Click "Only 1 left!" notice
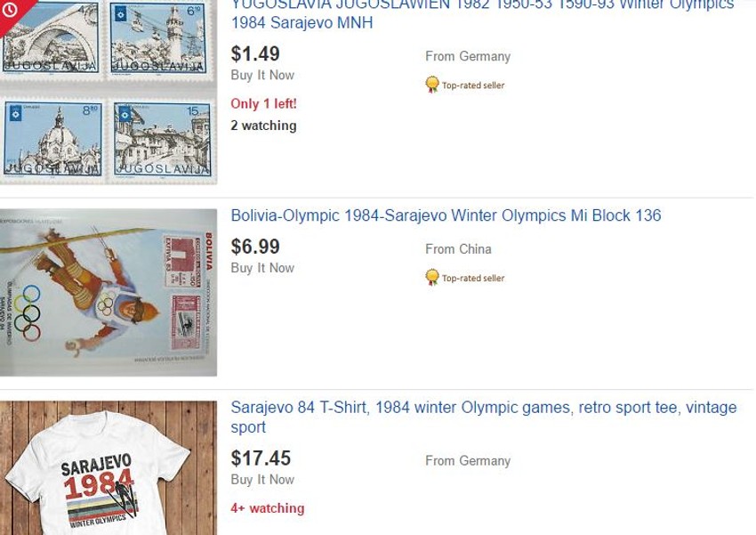 [263, 103]
